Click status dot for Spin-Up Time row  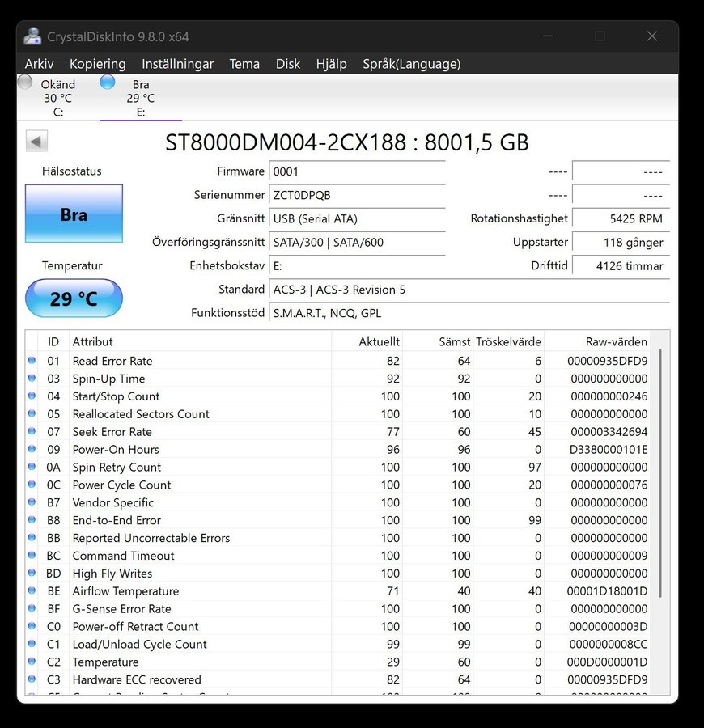pyautogui.click(x=32, y=378)
